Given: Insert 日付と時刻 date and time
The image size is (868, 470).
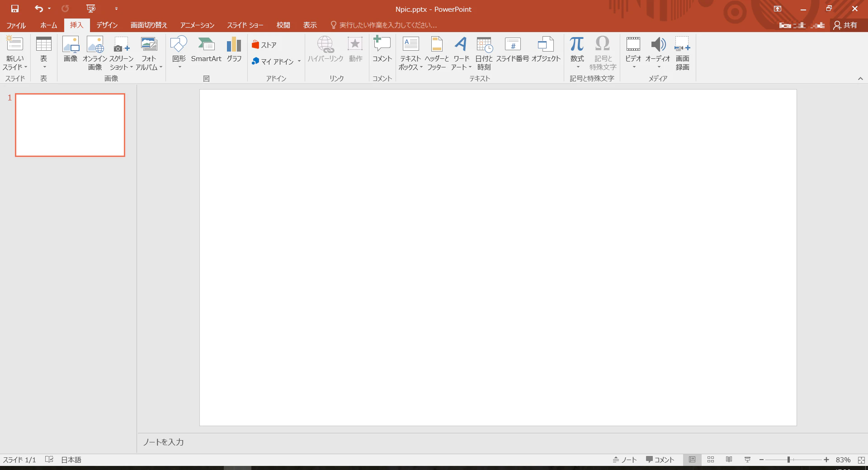Looking at the screenshot, I should [x=484, y=53].
